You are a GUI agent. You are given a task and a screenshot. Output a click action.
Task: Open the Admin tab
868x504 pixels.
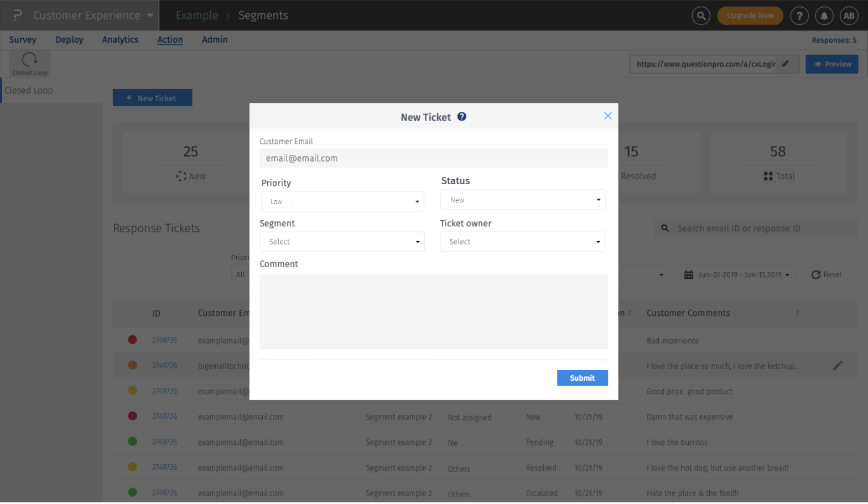coord(215,40)
